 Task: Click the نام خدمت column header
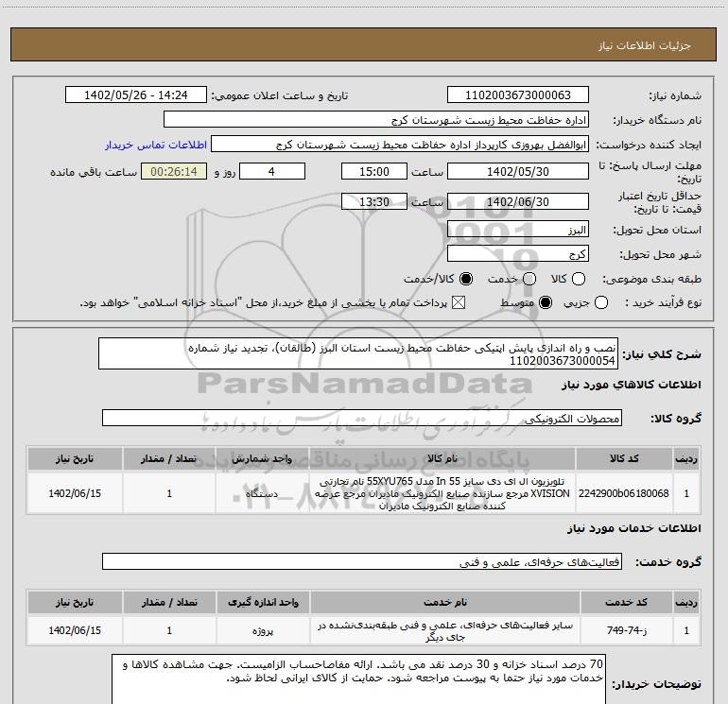pos(444,602)
